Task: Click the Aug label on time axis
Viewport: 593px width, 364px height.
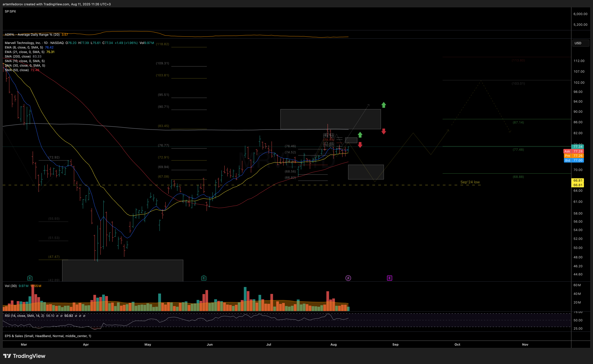Action: (333, 345)
